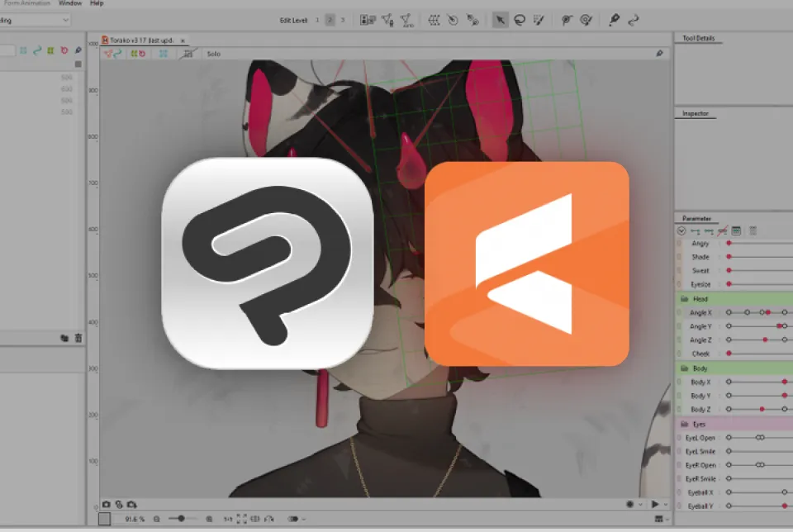
Task: Create a rotation deformer from toolbar
Action: click(453, 20)
